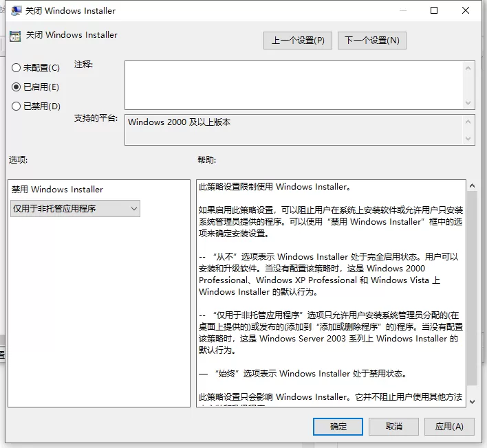Click the 帮助: label
Viewport: 487px width, 448px height.
tap(206, 160)
